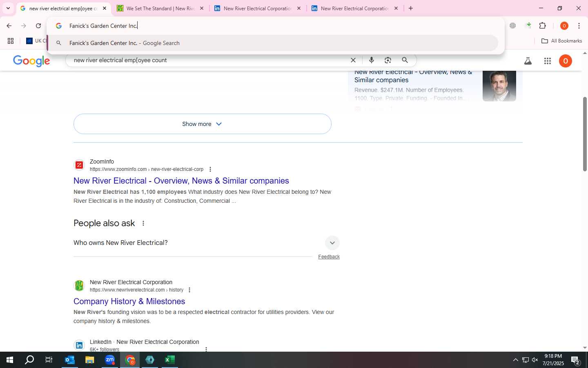
Task: Open Outlook from the taskbar
Action: (x=70, y=360)
